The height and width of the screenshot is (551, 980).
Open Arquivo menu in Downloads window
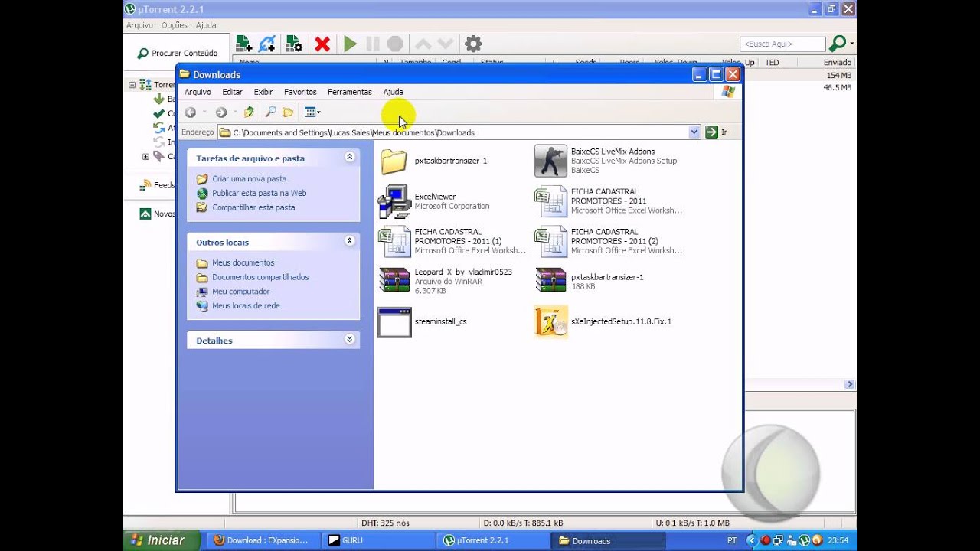click(198, 92)
